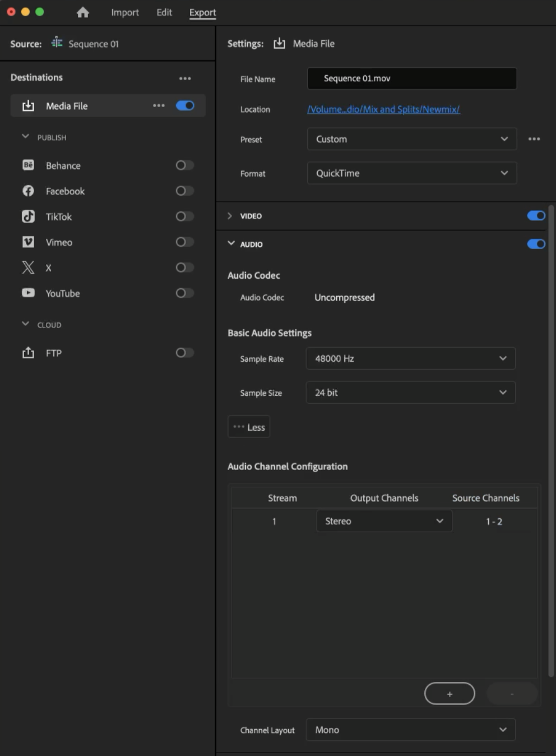Viewport: 556px width, 756px height.
Task: Switch to the Import tab
Action: pyautogui.click(x=125, y=12)
